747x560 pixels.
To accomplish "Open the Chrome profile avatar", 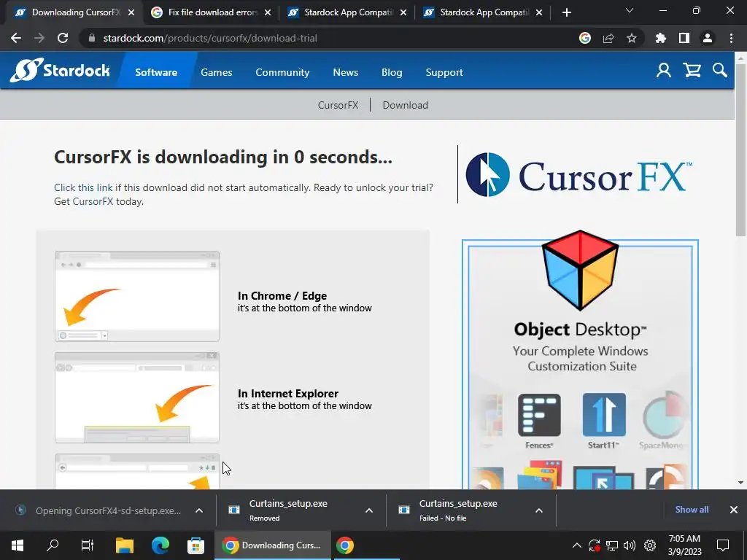I will tap(708, 38).
